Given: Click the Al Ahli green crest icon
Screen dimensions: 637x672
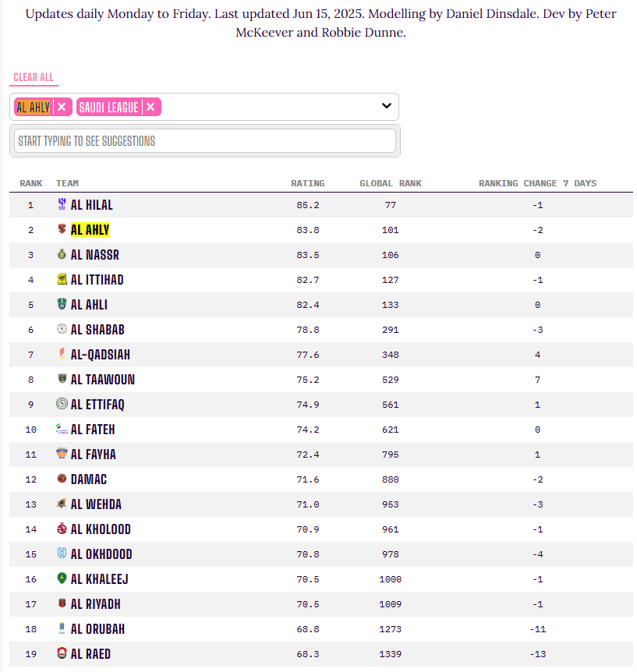Looking at the screenshot, I should coord(62,304).
